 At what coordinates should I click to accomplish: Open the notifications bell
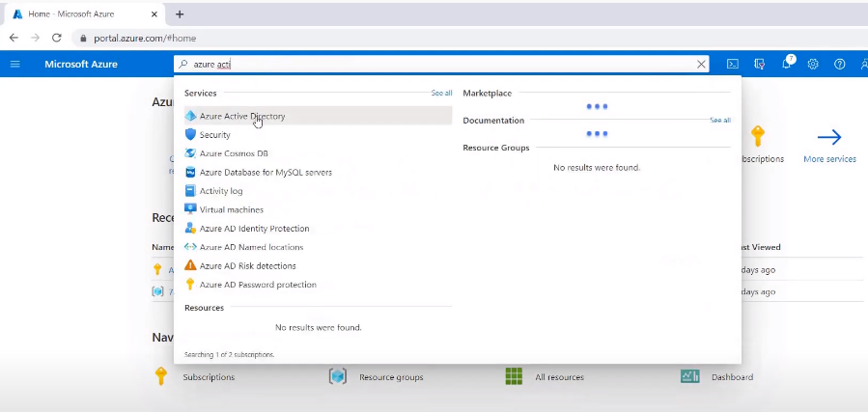pos(787,64)
